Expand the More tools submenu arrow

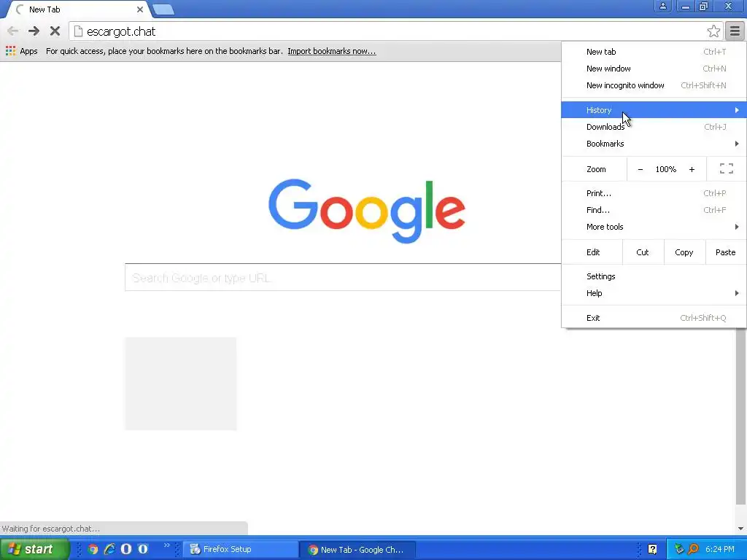pyautogui.click(x=737, y=227)
